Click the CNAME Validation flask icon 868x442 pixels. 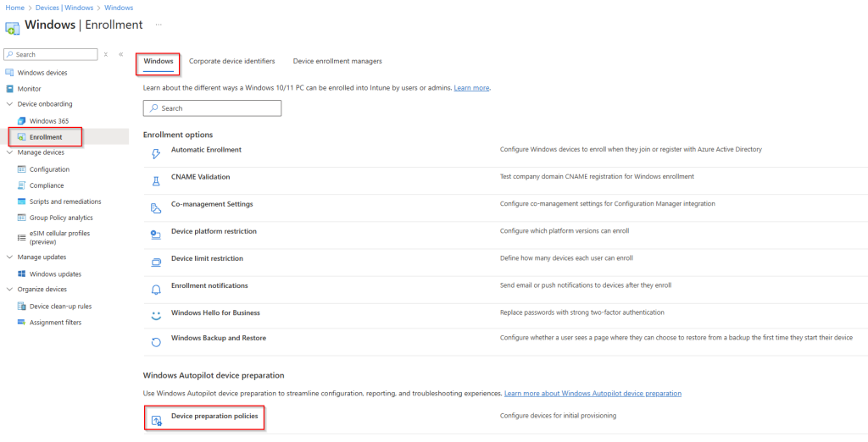155,180
